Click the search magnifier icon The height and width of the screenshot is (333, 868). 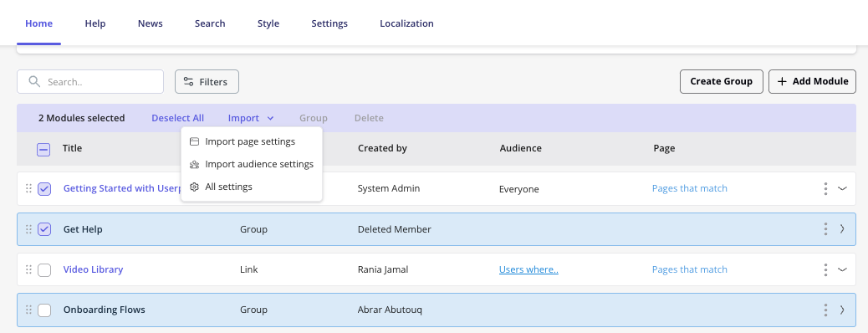point(34,81)
